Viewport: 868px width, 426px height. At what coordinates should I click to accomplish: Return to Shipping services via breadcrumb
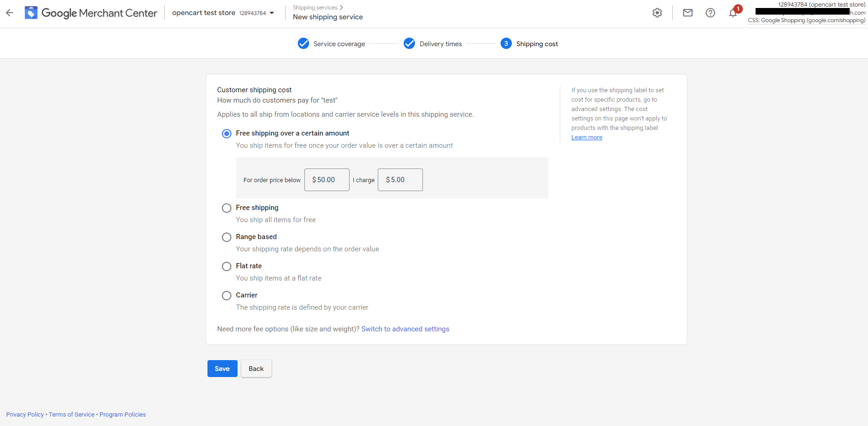pyautogui.click(x=315, y=7)
